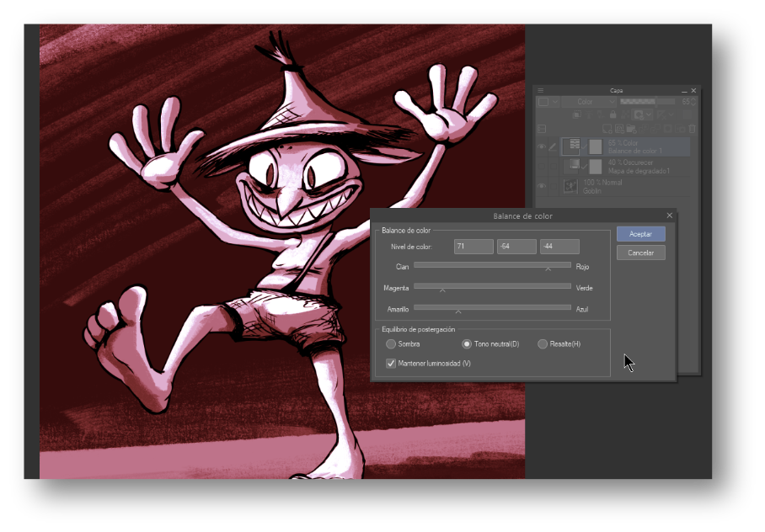Delete the layer using the trash icon
This screenshot has height=532, width=765.
tap(692, 128)
